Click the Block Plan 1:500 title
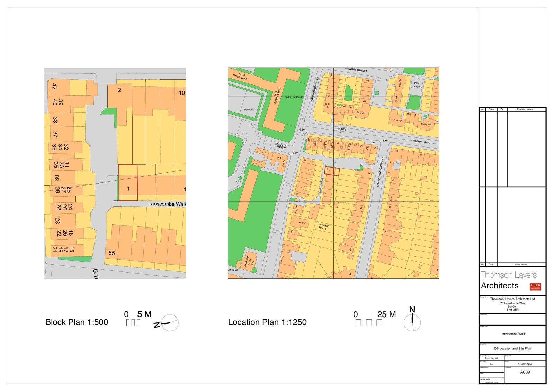The height and width of the screenshot is (392, 554). 77,322
